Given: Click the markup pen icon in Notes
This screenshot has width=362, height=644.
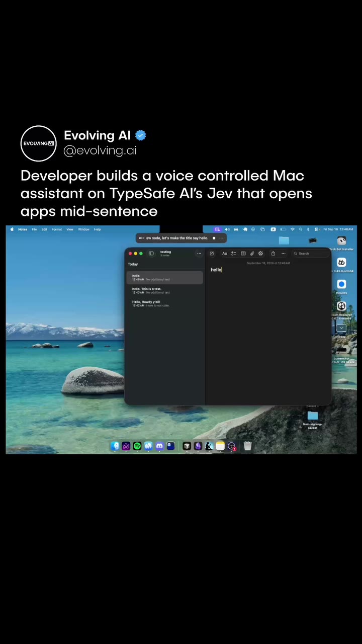Looking at the screenshot, I should [x=260, y=254].
